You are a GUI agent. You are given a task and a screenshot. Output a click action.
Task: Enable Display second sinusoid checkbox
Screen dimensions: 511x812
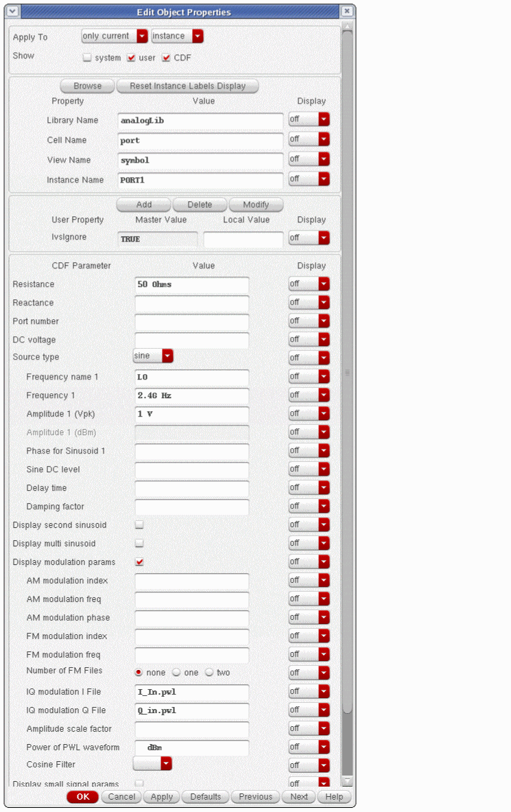(139, 524)
